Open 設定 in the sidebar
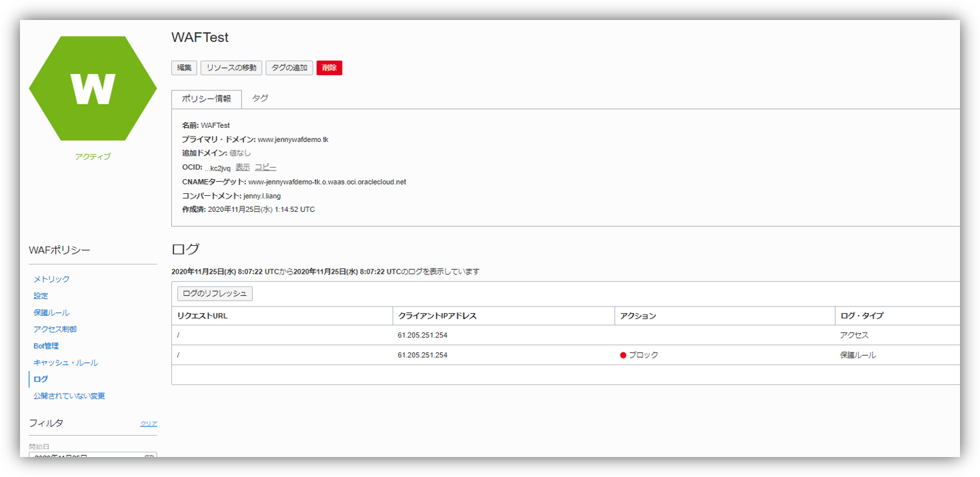 pos(41,296)
